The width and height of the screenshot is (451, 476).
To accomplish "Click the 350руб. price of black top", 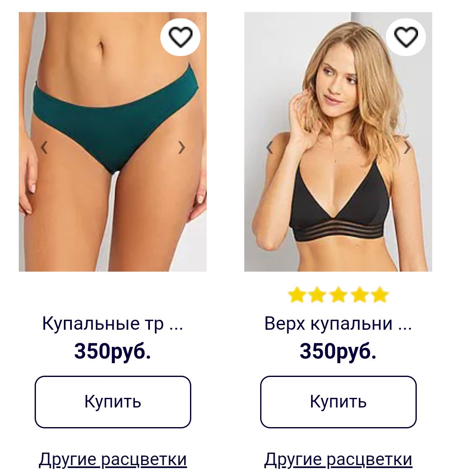I will pyautogui.click(x=338, y=351).
